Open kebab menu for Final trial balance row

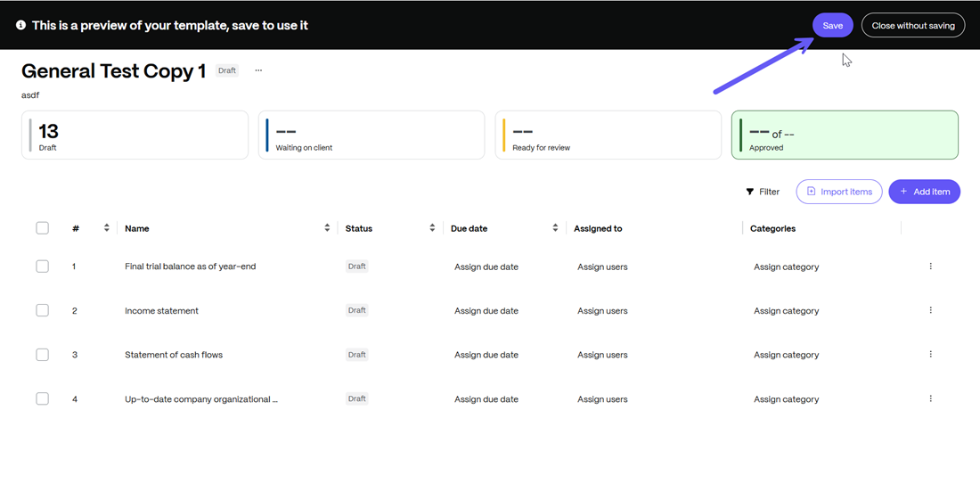coord(930,267)
